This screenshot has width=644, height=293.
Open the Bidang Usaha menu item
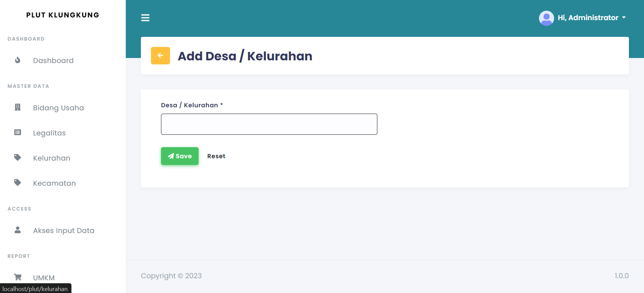click(x=58, y=108)
